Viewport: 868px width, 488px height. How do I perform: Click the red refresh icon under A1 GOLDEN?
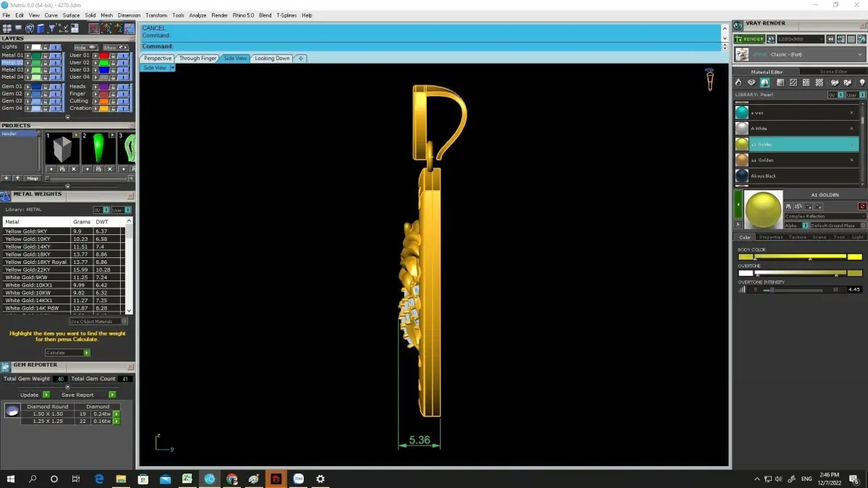point(862,206)
